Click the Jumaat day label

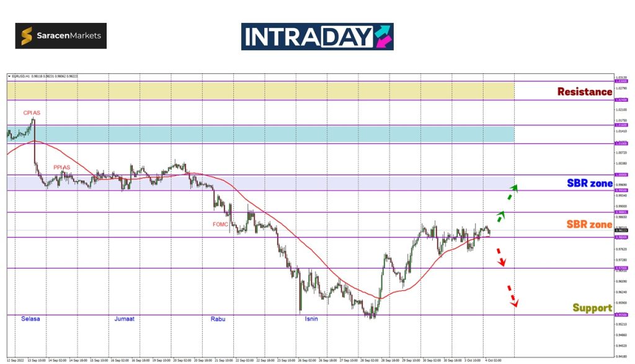(x=125, y=319)
